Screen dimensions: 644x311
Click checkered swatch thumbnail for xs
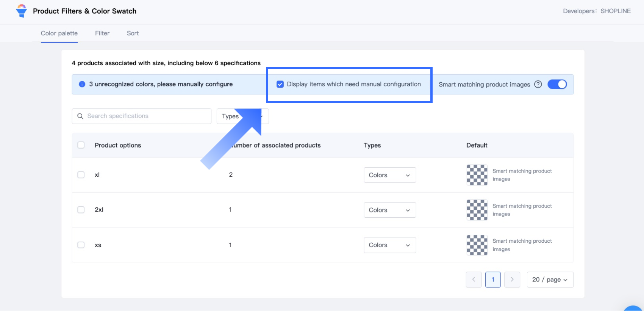[x=477, y=245]
